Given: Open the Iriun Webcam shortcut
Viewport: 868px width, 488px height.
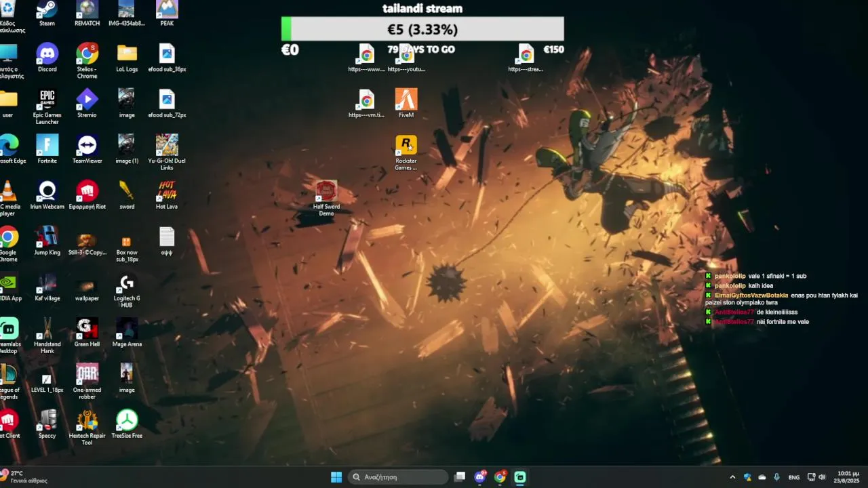Looking at the screenshot, I should (x=47, y=195).
